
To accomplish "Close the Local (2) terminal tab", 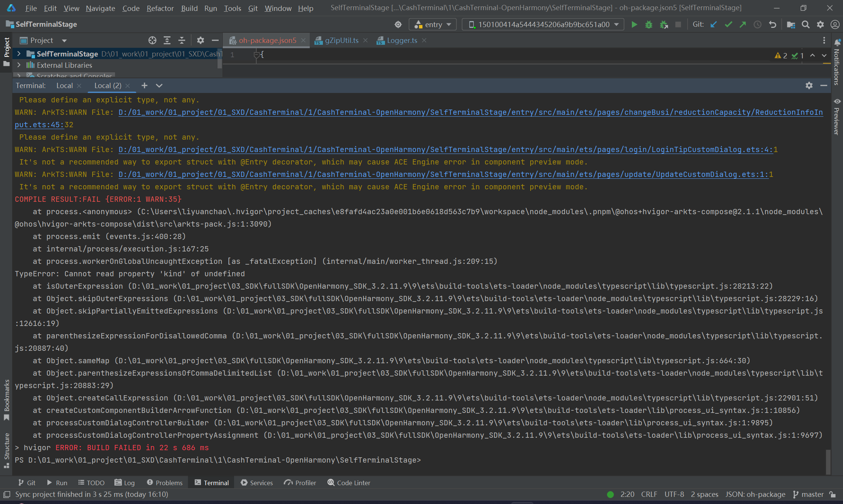I will [128, 85].
